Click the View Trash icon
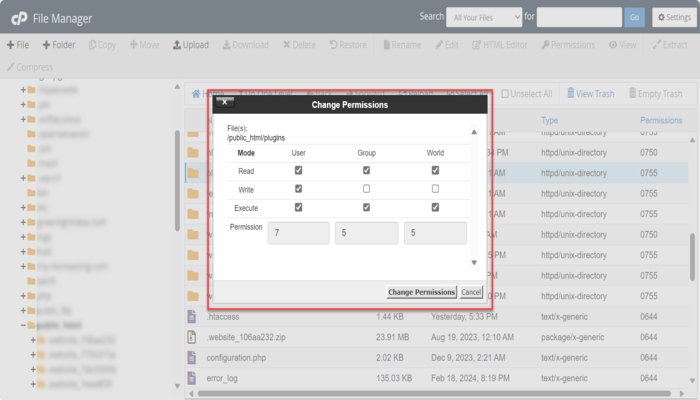This screenshot has height=400, width=700. (572, 93)
